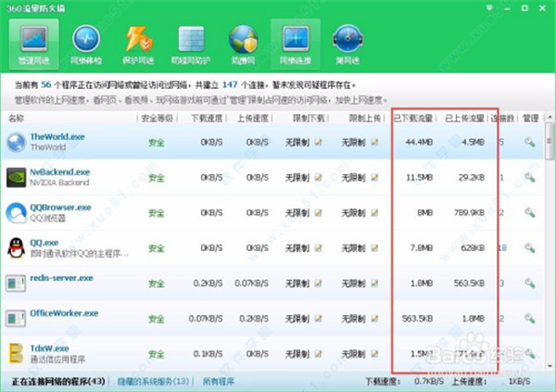Screen dimensions: 556x392
Task: Open redis-server.exe program name link
Action: coord(62,278)
